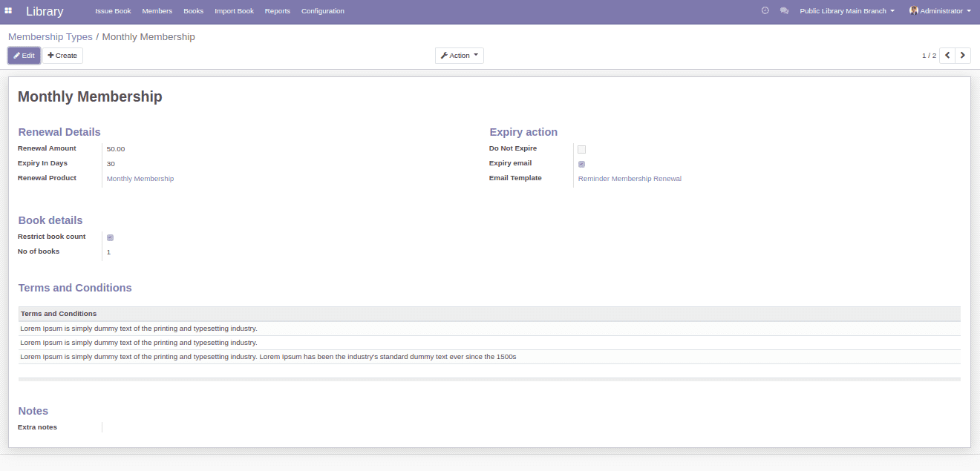980x471 pixels.
Task: Open the Configuration menu
Action: 323,11
